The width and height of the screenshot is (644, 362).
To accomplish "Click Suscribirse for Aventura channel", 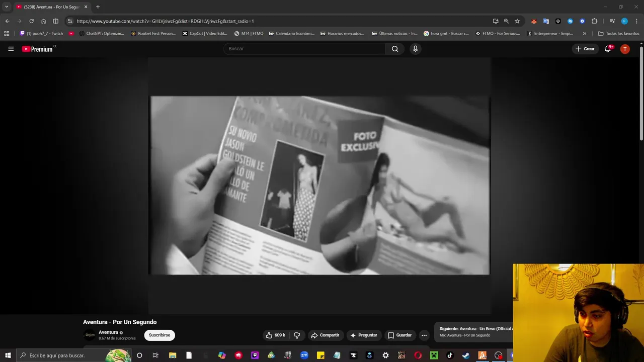I will (x=159, y=335).
